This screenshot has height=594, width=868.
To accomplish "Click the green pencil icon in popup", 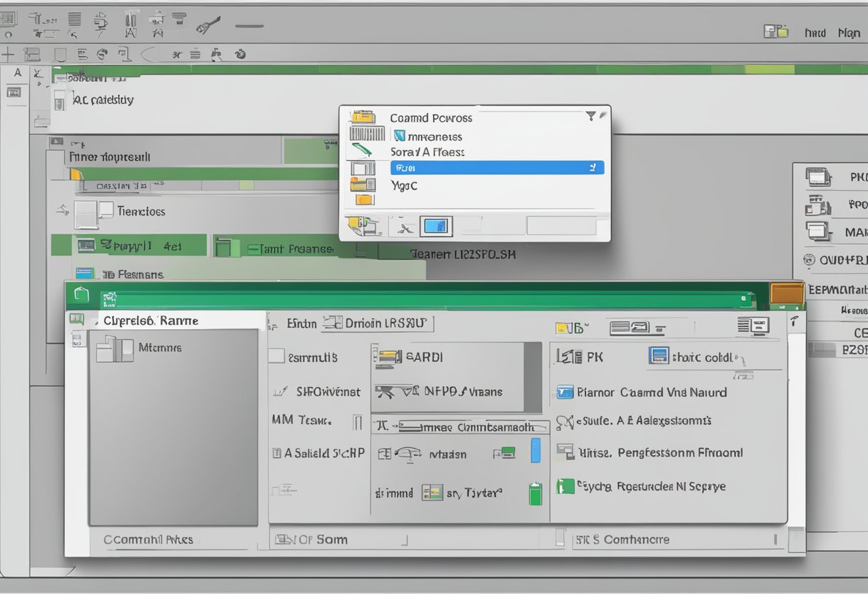I will point(362,151).
